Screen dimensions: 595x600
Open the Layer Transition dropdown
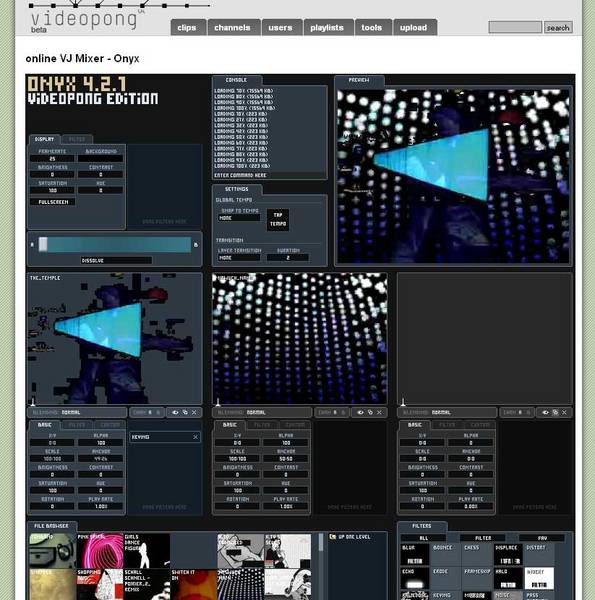239,258
